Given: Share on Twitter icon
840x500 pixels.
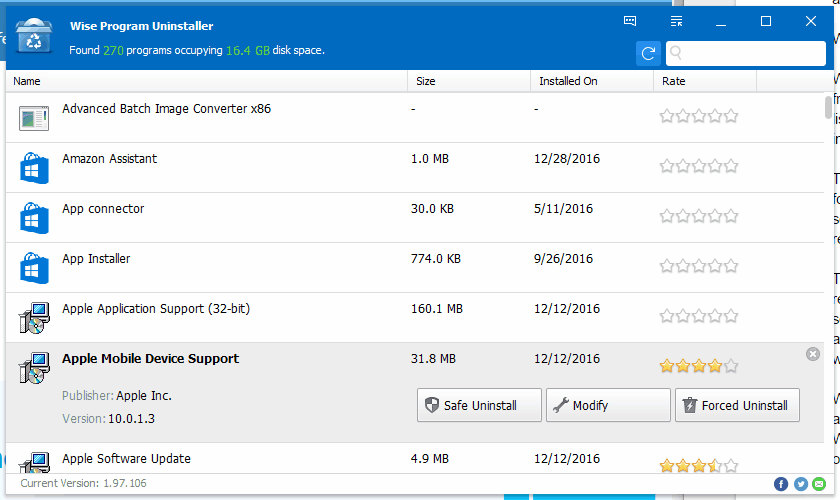Looking at the screenshot, I should (x=800, y=484).
